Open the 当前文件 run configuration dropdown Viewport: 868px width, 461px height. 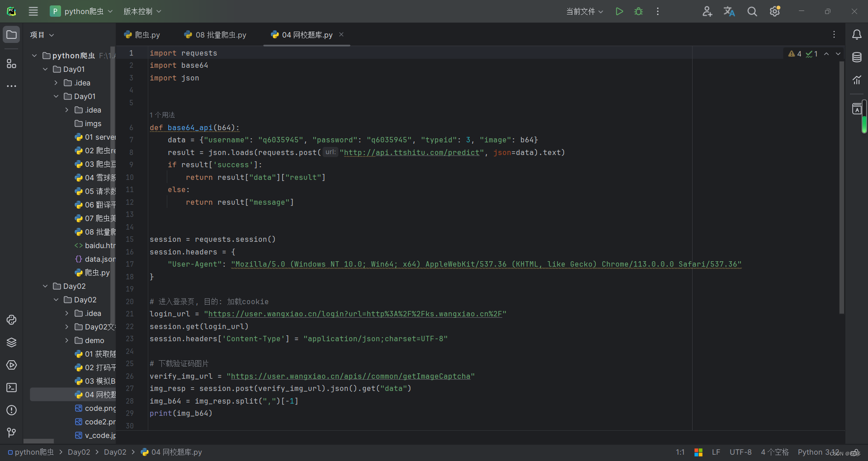click(585, 11)
